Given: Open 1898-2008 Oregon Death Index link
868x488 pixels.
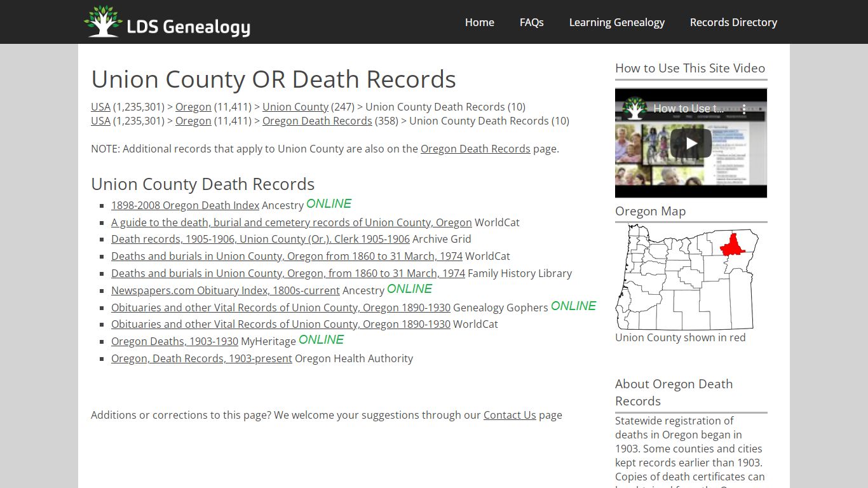Looking at the screenshot, I should (185, 205).
